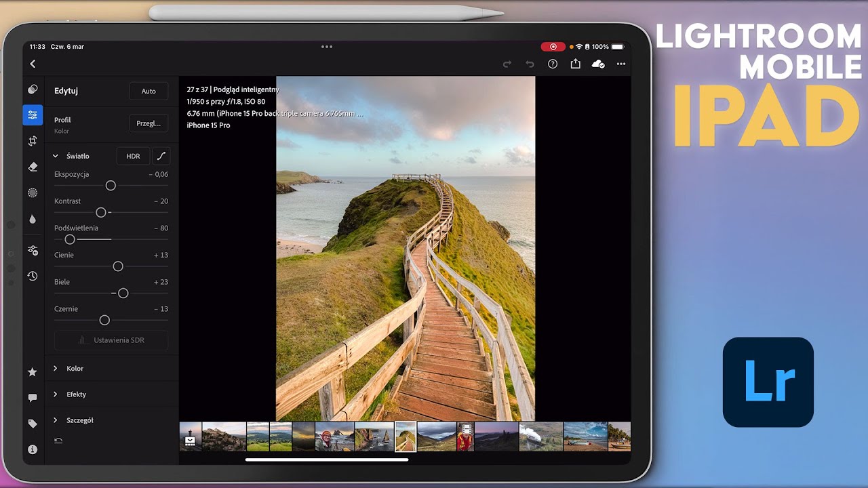
Task: Select the hilltop village thumbnail
Action: (224, 436)
